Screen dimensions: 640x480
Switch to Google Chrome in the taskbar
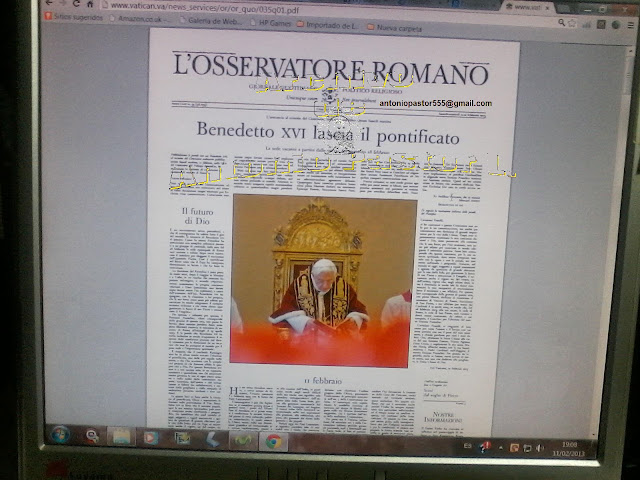273,442
